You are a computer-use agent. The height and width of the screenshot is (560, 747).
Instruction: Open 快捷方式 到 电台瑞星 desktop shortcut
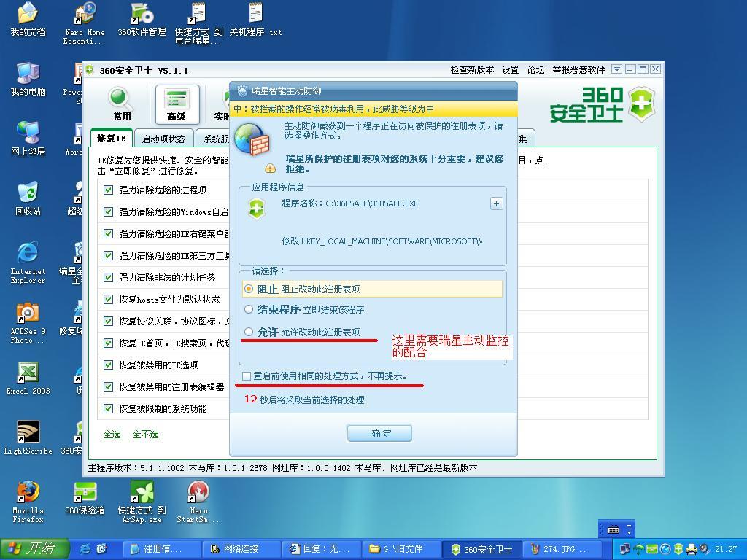click(198, 23)
